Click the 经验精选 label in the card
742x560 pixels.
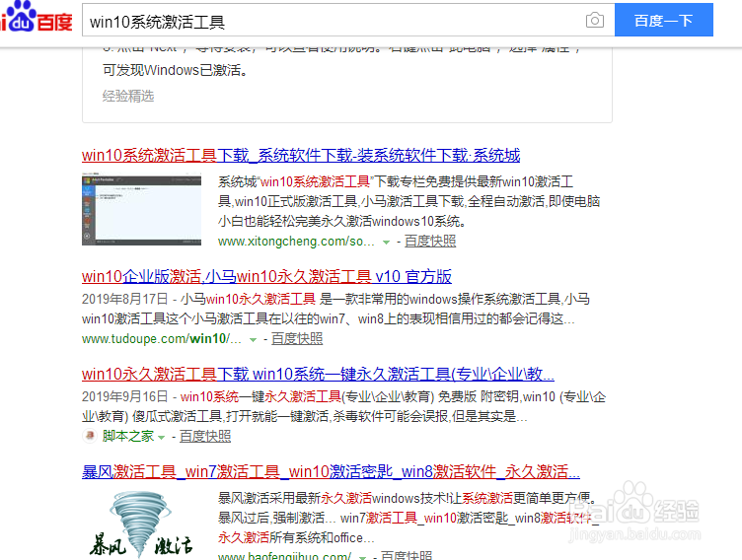pyautogui.click(x=128, y=96)
